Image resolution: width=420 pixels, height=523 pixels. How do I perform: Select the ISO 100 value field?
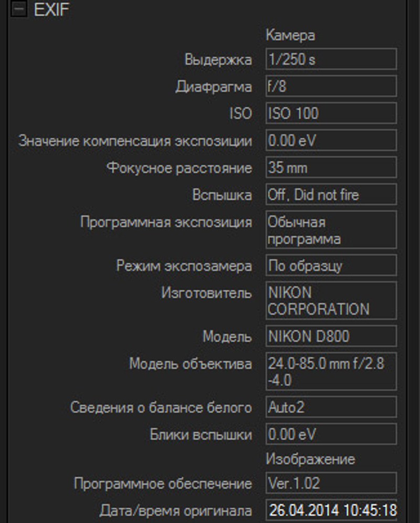[x=331, y=113]
